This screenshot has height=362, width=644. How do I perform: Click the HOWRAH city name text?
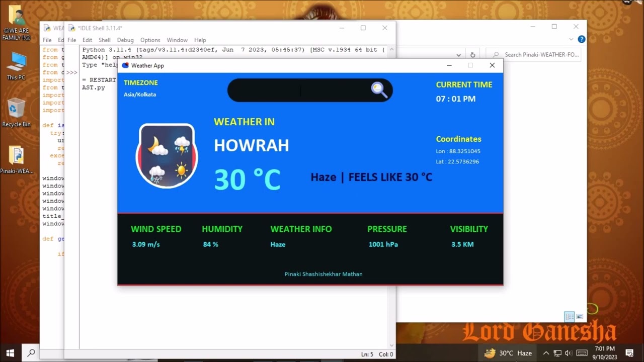252,146
